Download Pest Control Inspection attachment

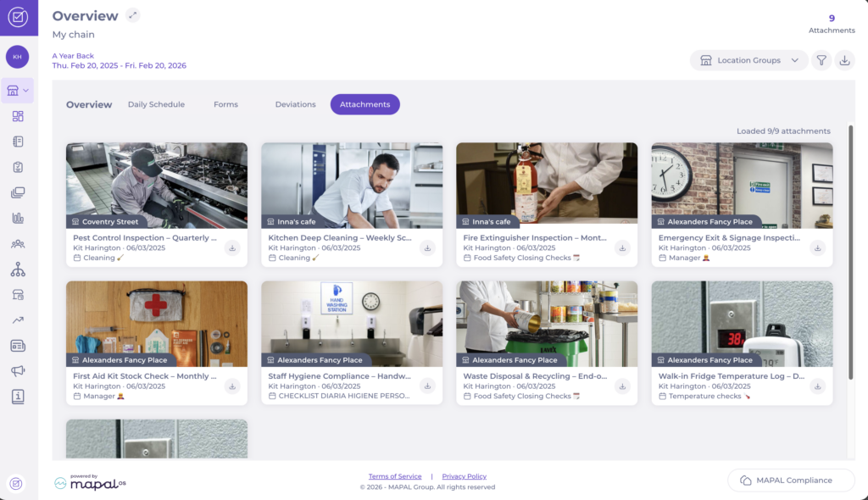click(232, 247)
